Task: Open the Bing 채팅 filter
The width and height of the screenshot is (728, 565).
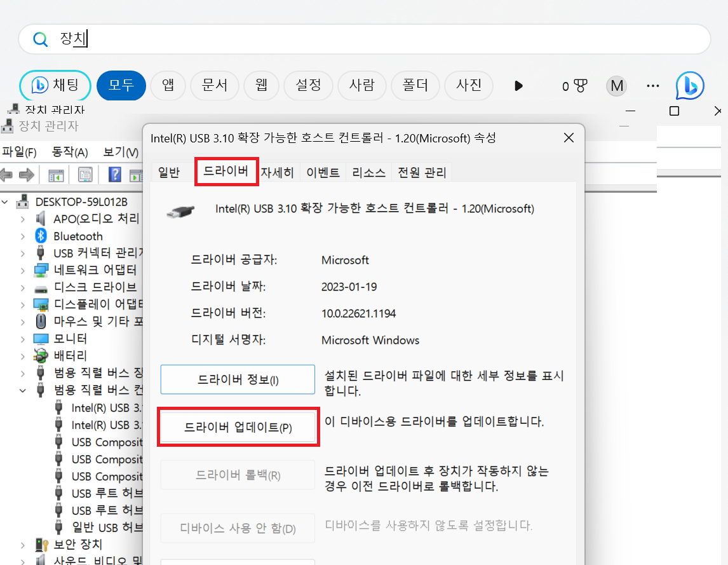Action: point(55,86)
